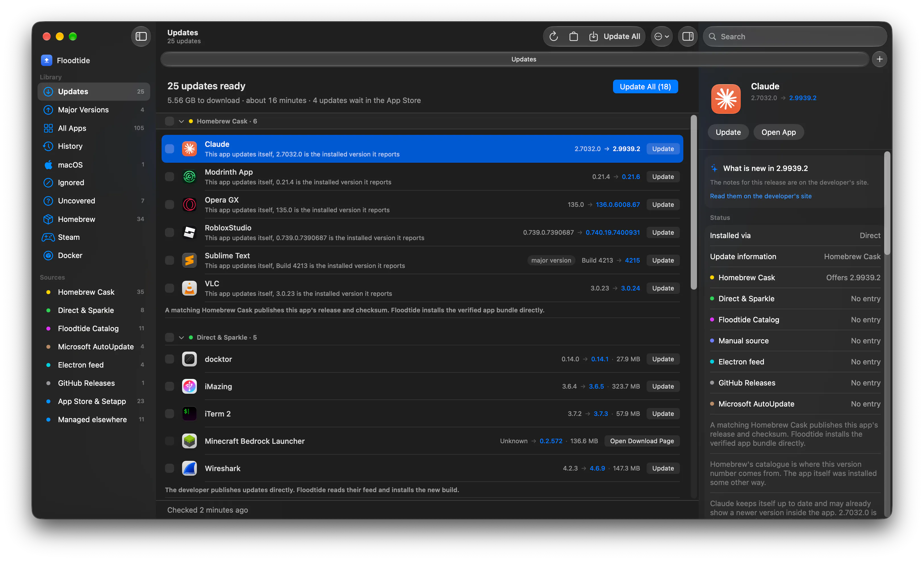Filter by Microsoft AutoUpdate source
The image size is (924, 561).
pos(94,347)
